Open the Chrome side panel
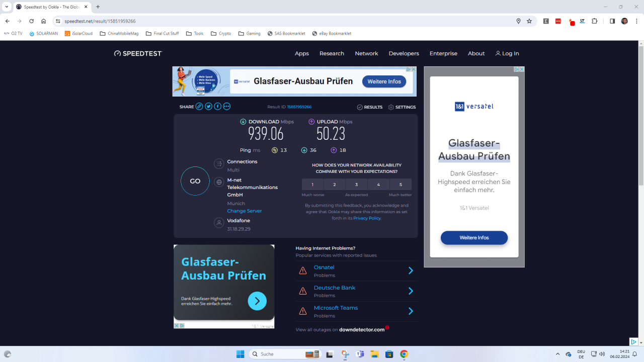Image resolution: width=644 pixels, height=362 pixels. [x=612, y=21]
